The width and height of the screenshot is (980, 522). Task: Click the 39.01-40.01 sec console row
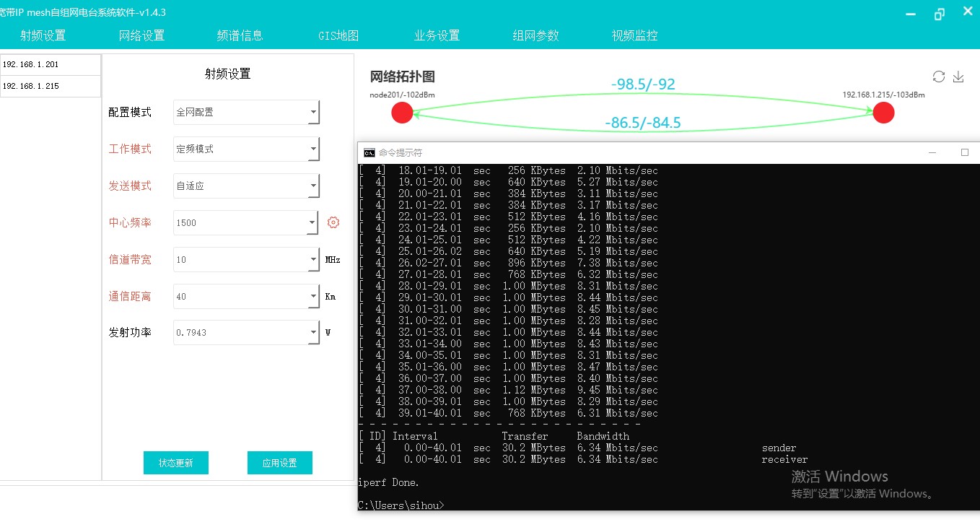[508, 413]
